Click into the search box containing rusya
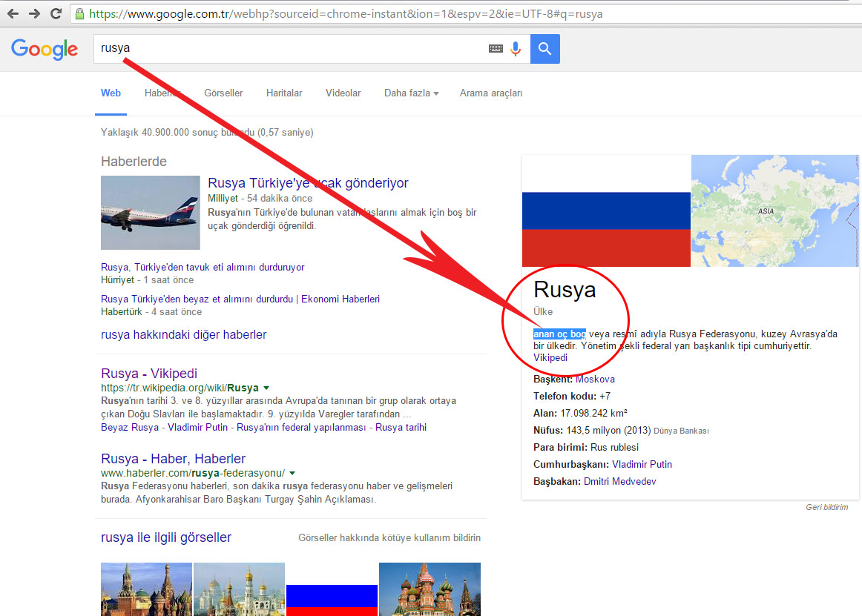This screenshot has height=616, width=862. 289,49
